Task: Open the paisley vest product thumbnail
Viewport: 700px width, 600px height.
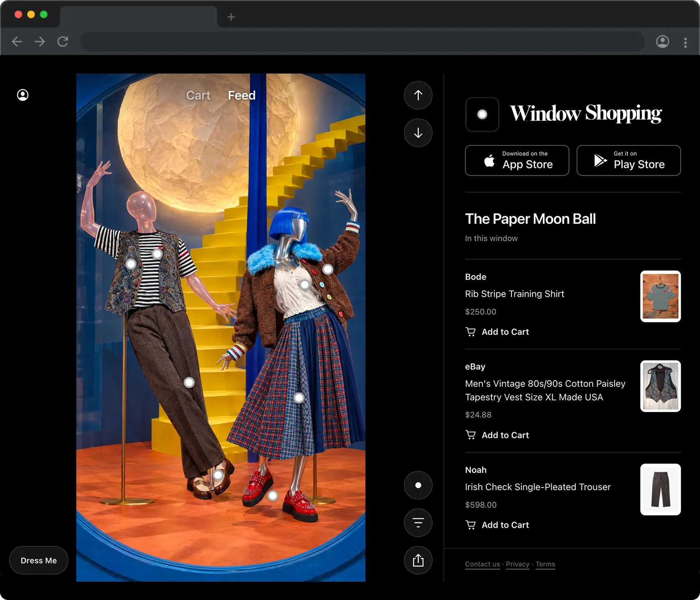Action: coord(661,386)
